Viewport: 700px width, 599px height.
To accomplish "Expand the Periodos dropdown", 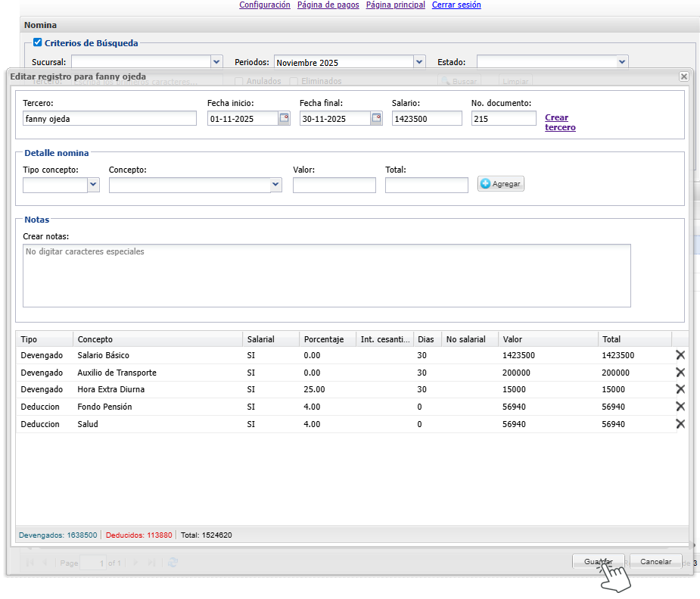I will (419, 62).
